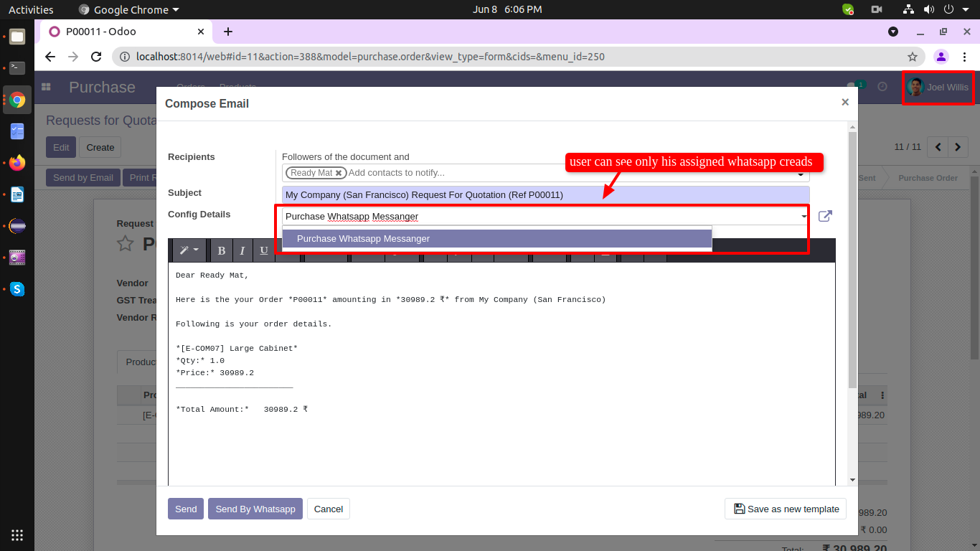Click the browser back arrow
Image resolution: width=980 pixels, height=551 pixels.
(50, 57)
